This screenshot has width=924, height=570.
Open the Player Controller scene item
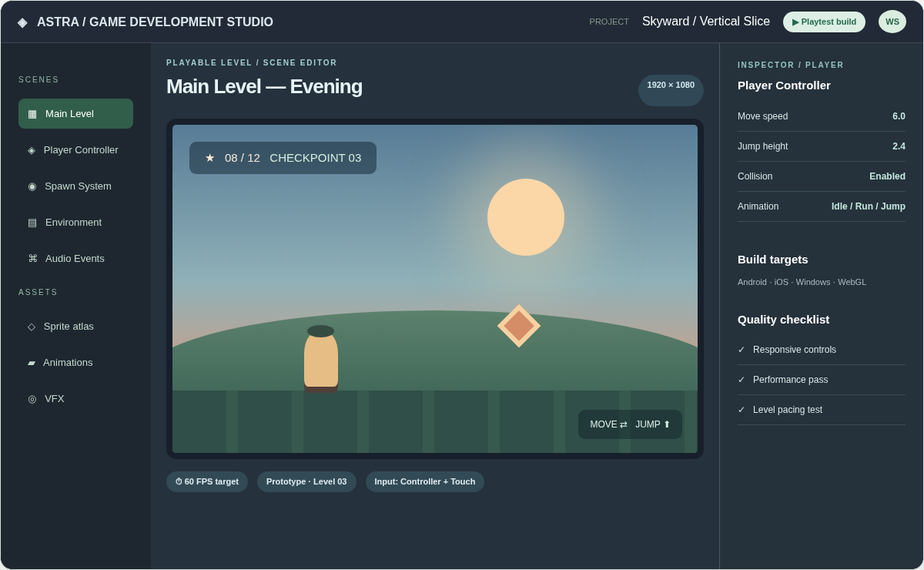(75, 149)
